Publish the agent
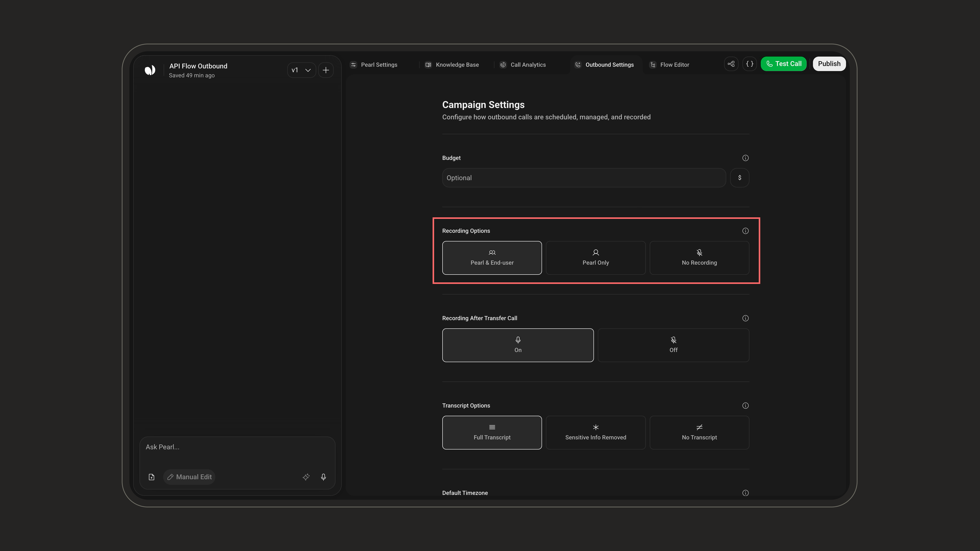Image resolution: width=980 pixels, height=551 pixels. pyautogui.click(x=829, y=64)
